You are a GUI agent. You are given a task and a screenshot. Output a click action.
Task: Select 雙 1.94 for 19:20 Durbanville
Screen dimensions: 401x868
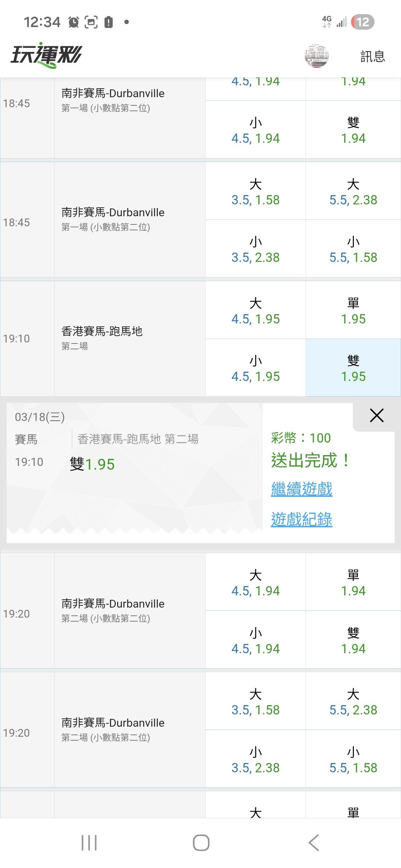pos(353,640)
